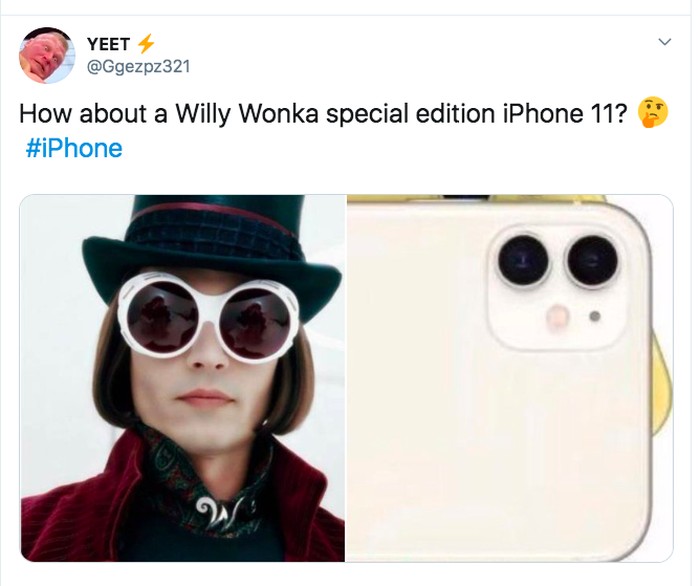Click the iPhone's camera flash
The height and width of the screenshot is (586, 700).
(555, 317)
